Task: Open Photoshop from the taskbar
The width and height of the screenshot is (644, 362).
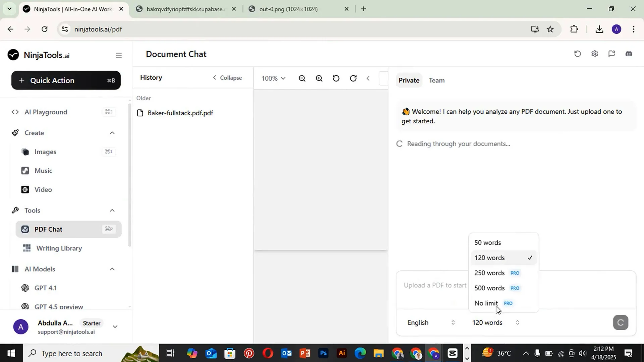Action: pos(323,353)
